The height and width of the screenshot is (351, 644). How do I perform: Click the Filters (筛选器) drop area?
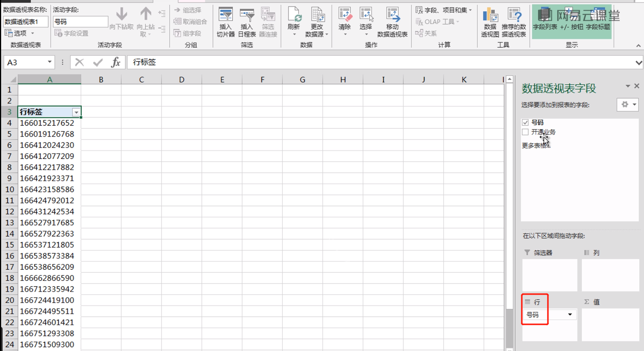tap(550, 275)
